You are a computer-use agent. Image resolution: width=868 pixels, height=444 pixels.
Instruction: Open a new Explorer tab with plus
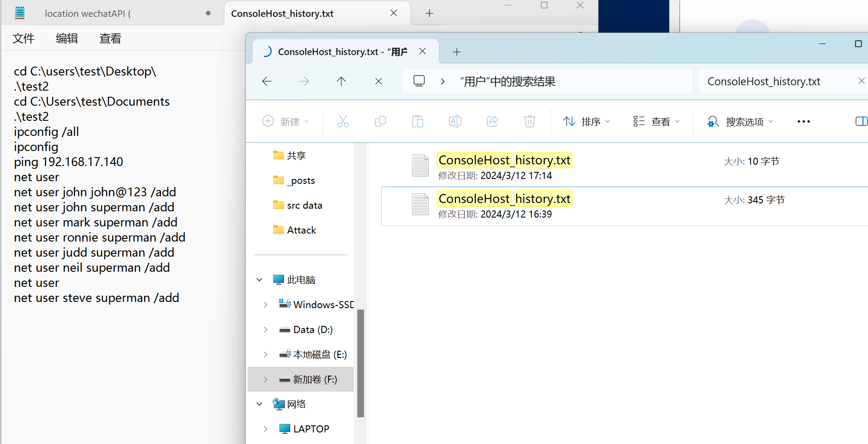coord(456,52)
